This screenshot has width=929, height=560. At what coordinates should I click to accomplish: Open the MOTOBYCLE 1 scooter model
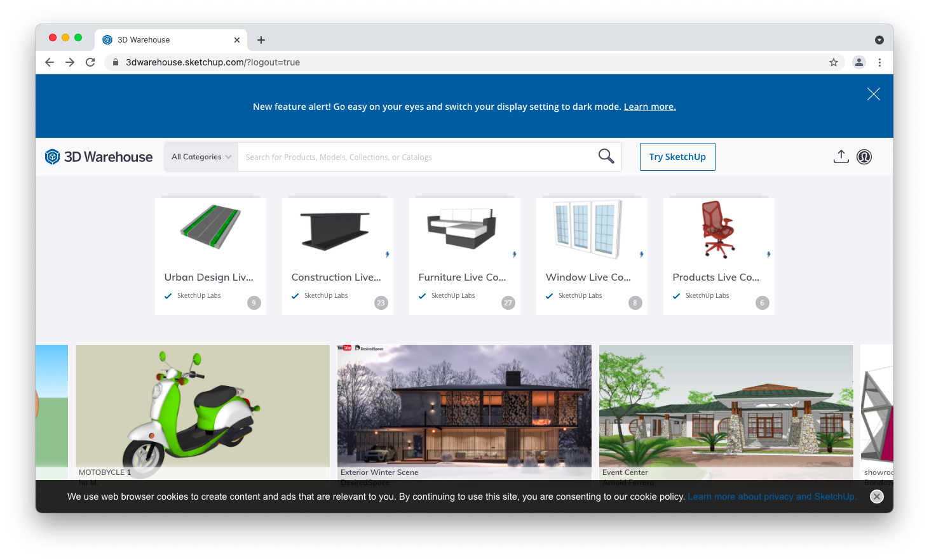(203, 411)
